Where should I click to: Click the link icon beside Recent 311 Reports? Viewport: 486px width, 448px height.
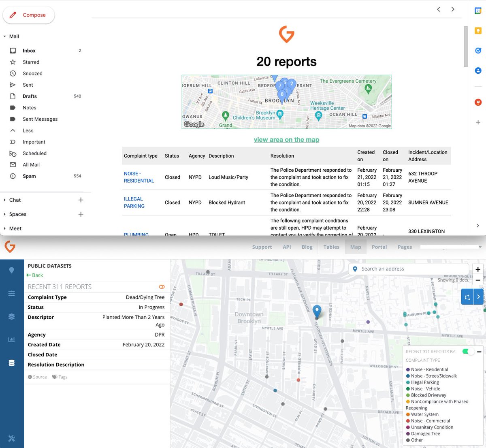[x=162, y=287]
